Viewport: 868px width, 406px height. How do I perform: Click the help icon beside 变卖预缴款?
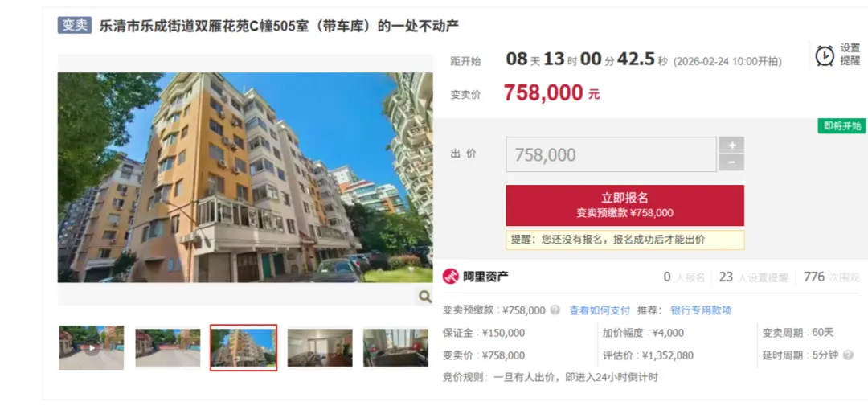pos(555,310)
